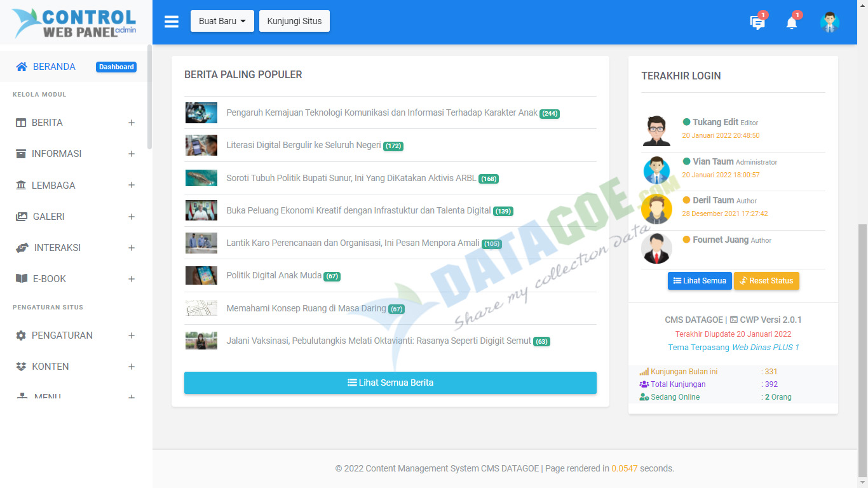
Task: Click the Lembaga building icon
Action: 21,186
